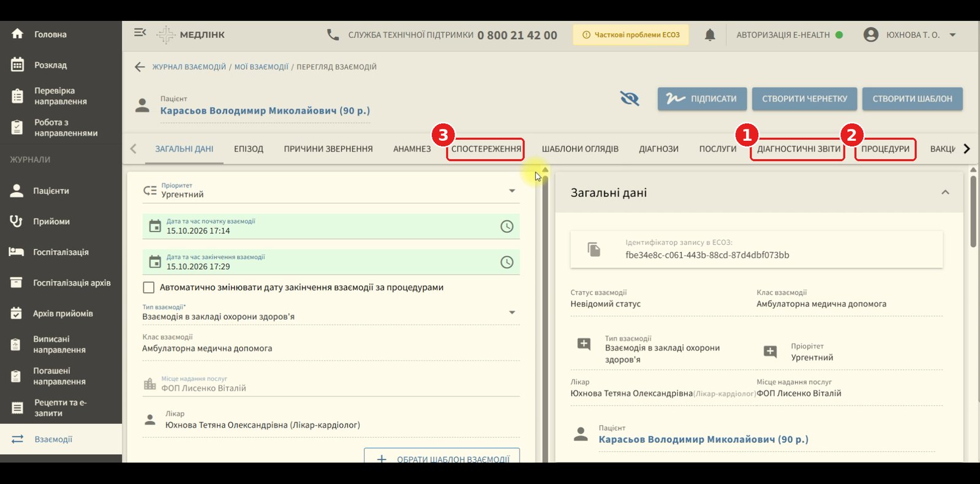Screen dimensions: 980x484
Task: Click Підписати button
Action: (702, 99)
